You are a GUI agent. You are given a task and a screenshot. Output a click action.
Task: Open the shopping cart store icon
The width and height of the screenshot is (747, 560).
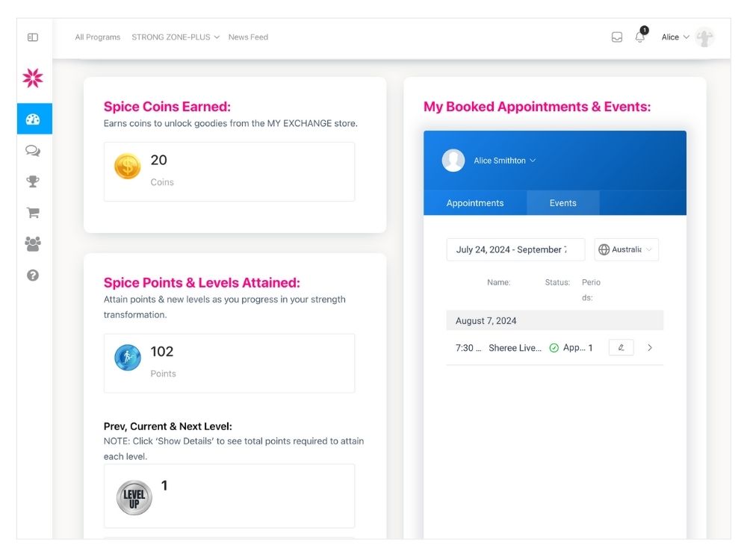[x=33, y=213]
